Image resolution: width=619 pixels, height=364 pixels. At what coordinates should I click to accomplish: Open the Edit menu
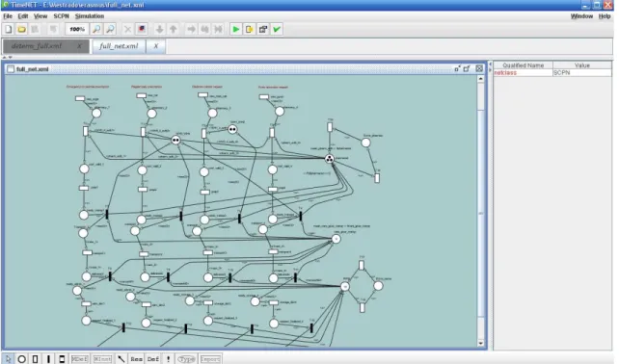coord(23,16)
